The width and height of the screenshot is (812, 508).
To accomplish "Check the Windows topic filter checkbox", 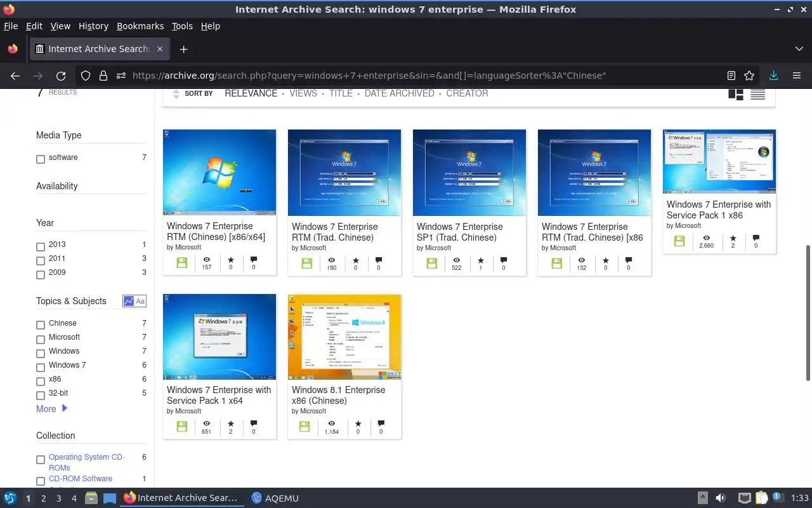I will 41,353.
